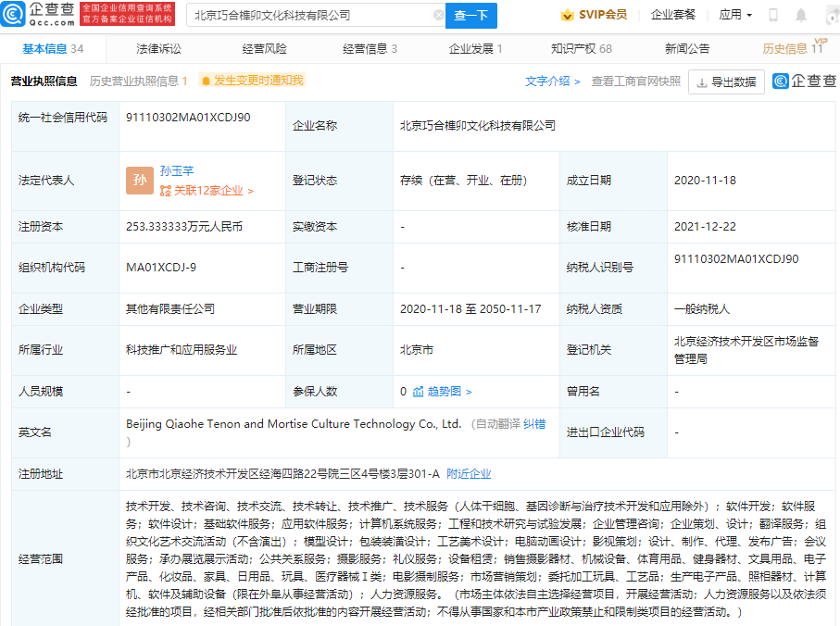
Task: Open the 应用 dropdown menu
Action: click(x=735, y=16)
